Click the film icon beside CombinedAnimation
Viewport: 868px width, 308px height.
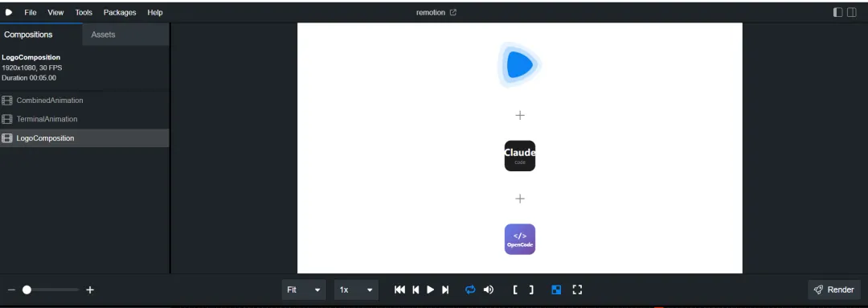point(7,101)
